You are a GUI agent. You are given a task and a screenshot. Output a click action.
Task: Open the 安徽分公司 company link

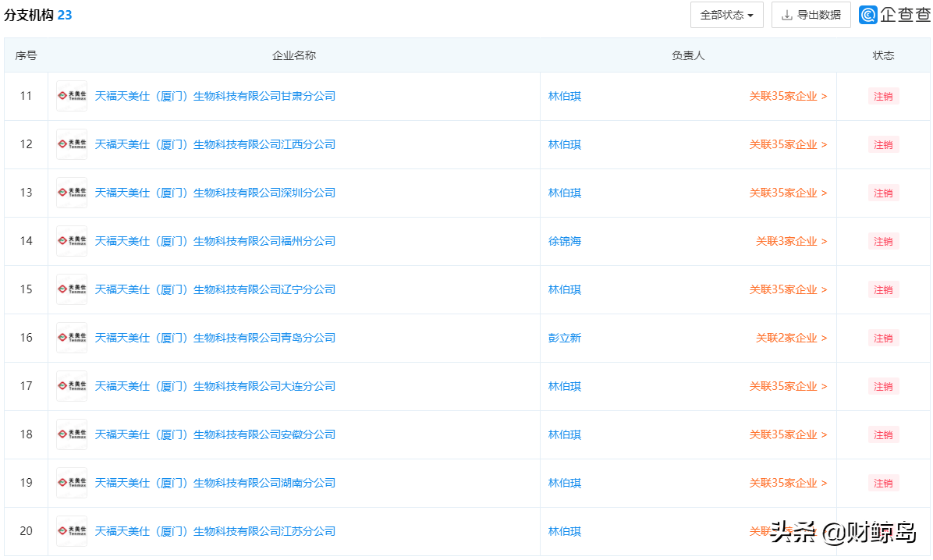[x=215, y=434]
